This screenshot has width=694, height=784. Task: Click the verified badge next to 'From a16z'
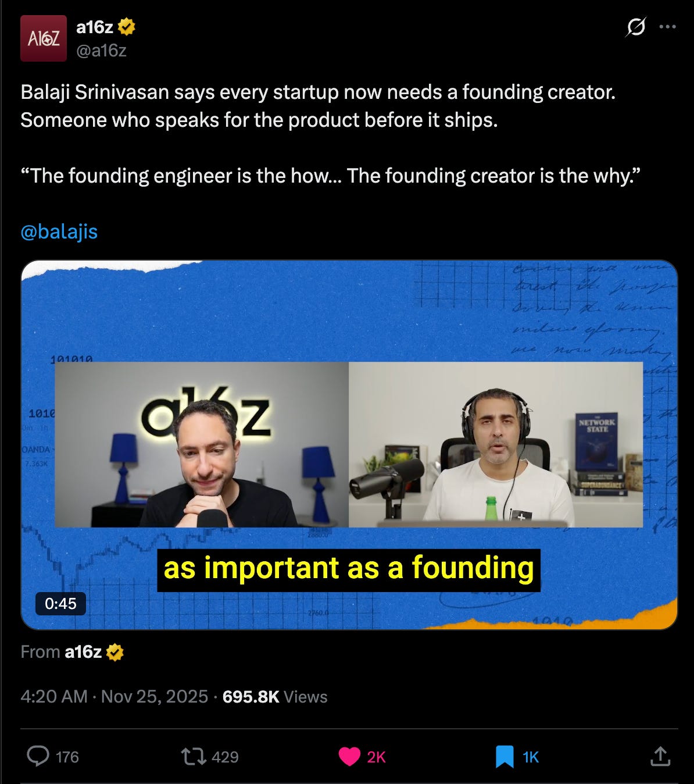point(115,653)
